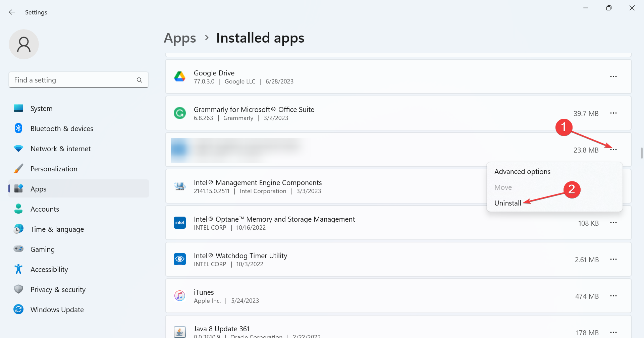Open more options for iTunes
Screen dimensions: 644x338
tap(613, 296)
